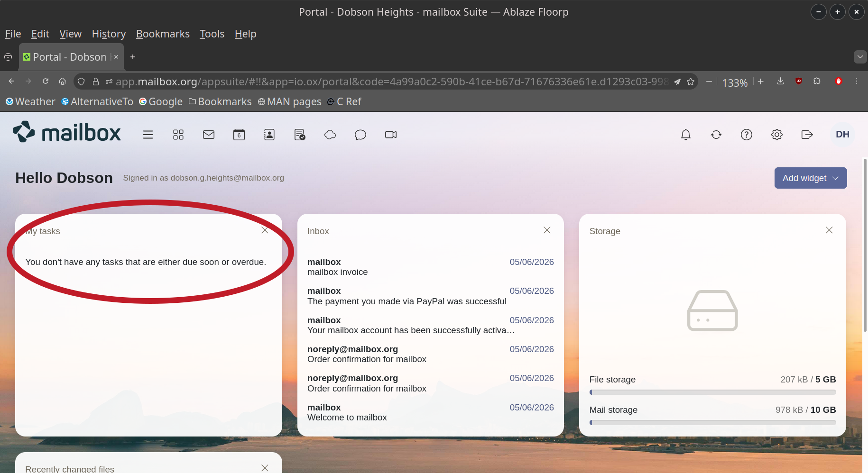Go to the browser home page
This screenshot has width=868, height=473.
click(62, 82)
